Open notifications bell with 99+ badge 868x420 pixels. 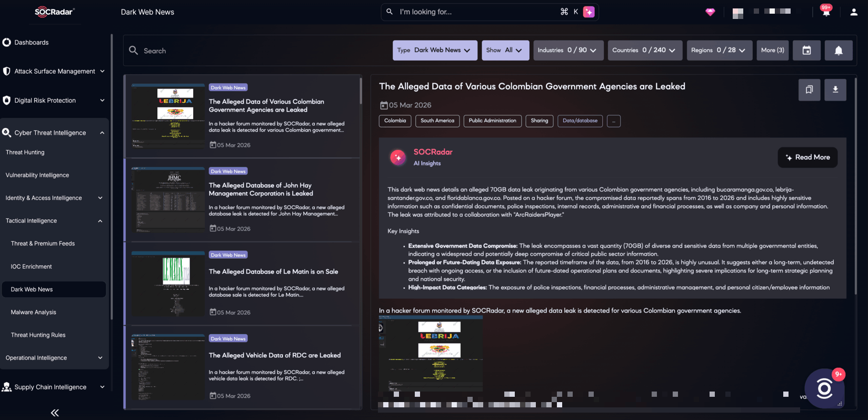(x=826, y=12)
